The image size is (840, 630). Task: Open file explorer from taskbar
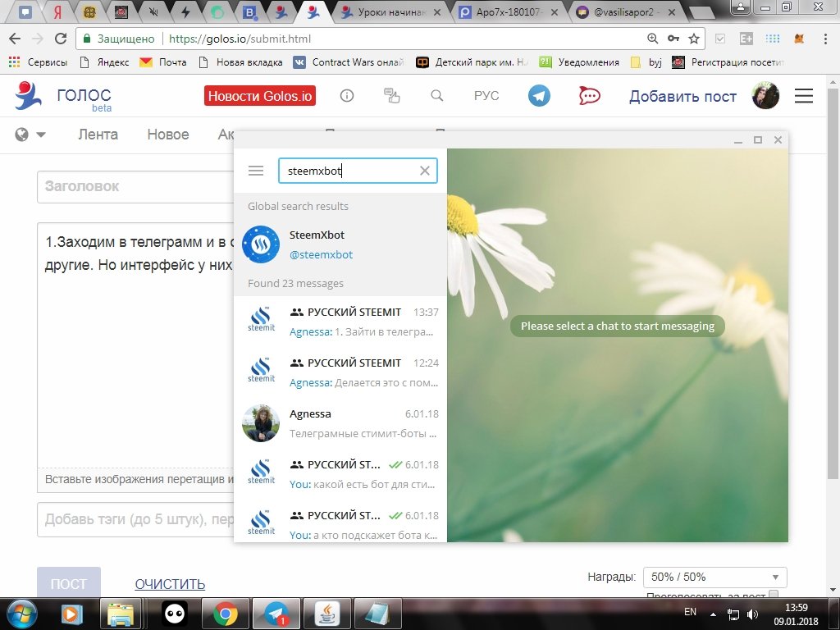[121, 614]
